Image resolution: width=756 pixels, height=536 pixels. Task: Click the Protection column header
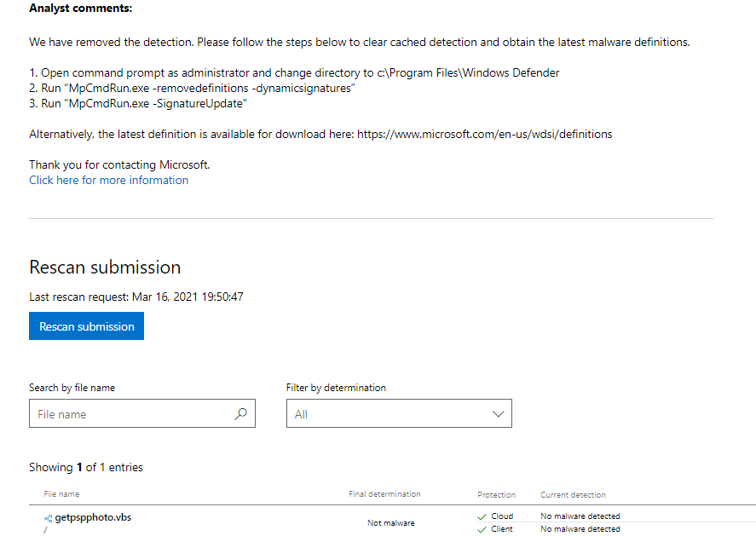point(496,495)
